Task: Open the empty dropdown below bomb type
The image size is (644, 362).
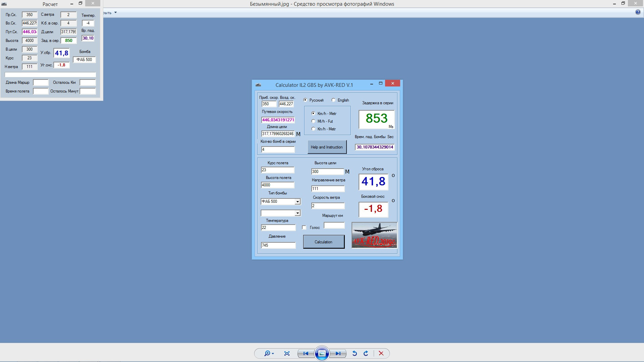Action: (298, 213)
